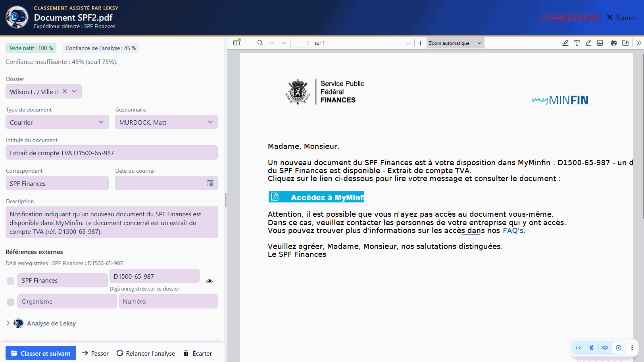Click the PDF vertical scrollbar

(643, 136)
